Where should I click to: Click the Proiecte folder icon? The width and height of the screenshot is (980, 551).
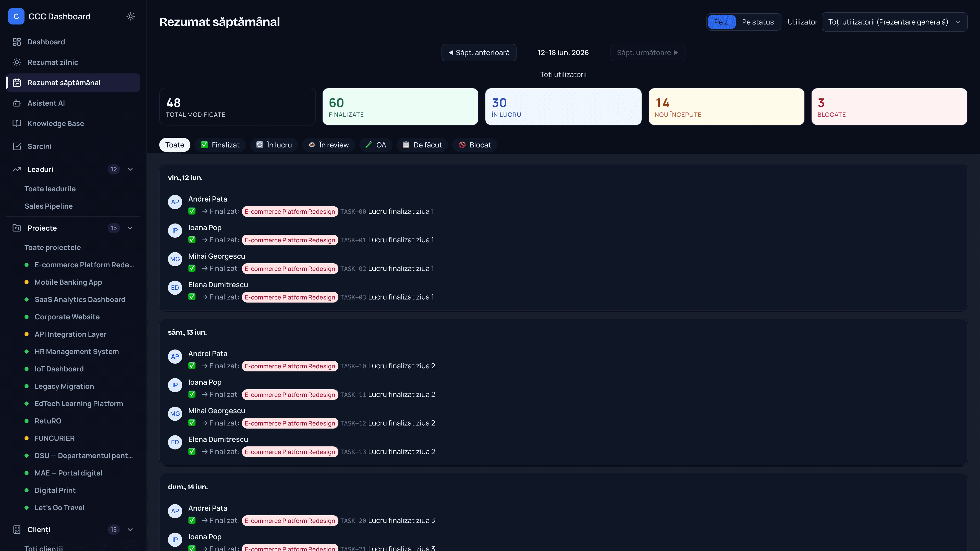pos(17,228)
